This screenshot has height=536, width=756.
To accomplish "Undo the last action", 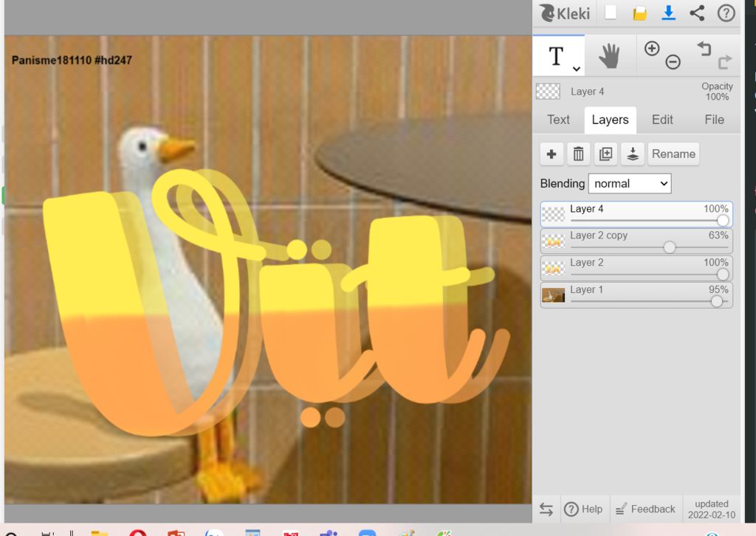I will [704, 48].
